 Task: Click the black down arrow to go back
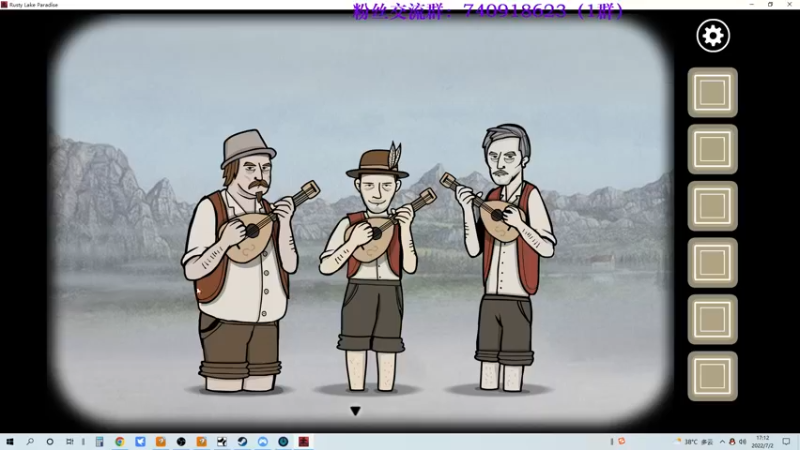(x=356, y=411)
